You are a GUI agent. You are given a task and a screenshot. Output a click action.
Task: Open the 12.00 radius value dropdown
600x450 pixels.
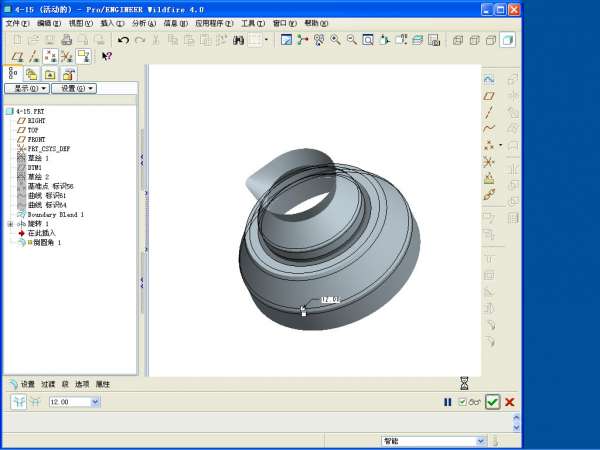pos(96,402)
